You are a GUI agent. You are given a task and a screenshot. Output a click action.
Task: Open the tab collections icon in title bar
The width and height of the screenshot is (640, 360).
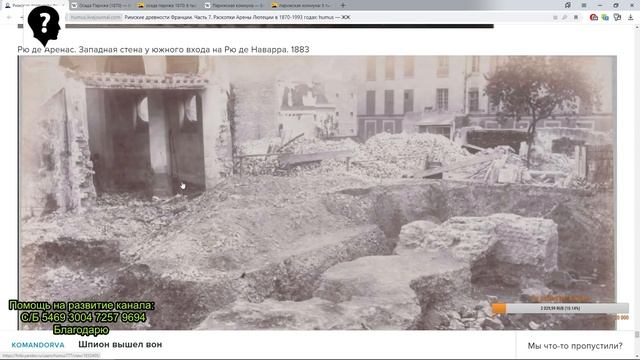(x=568, y=5)
